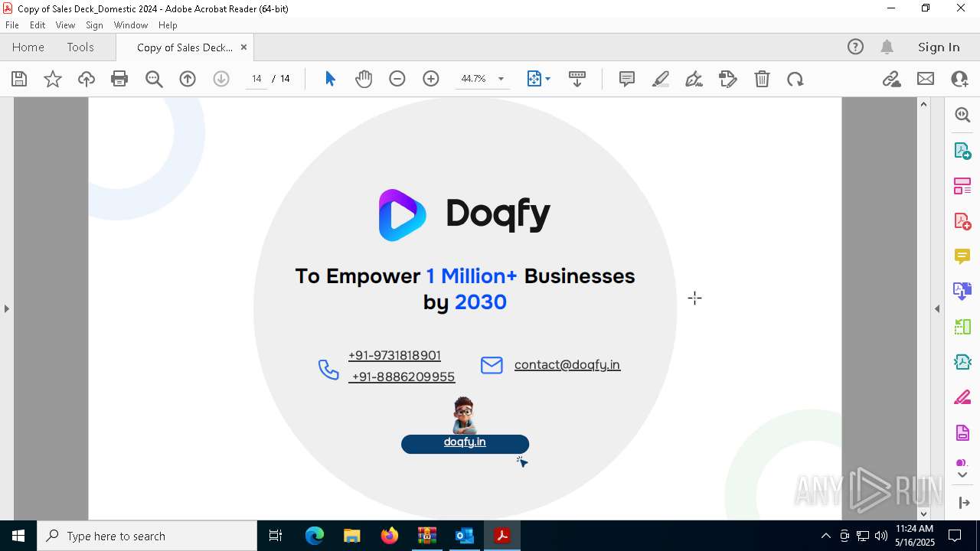
Task: Open Create PDF tool in the right pane
Action: click(962, 221)
